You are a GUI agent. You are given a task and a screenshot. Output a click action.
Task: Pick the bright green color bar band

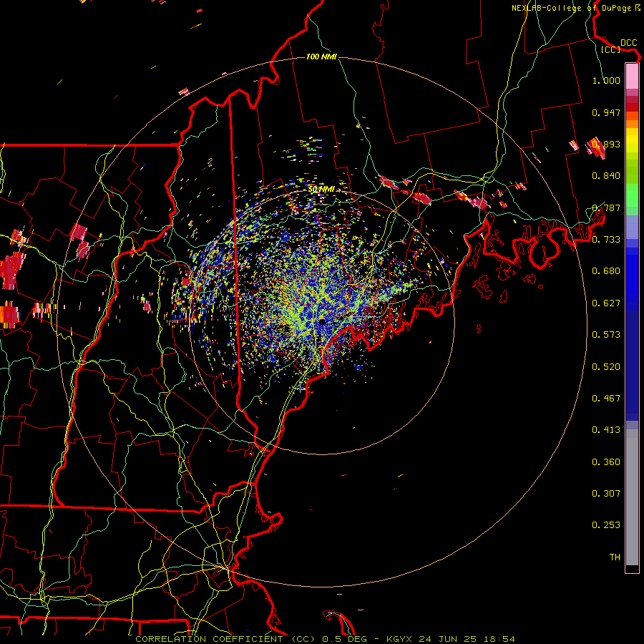[632, 196]
